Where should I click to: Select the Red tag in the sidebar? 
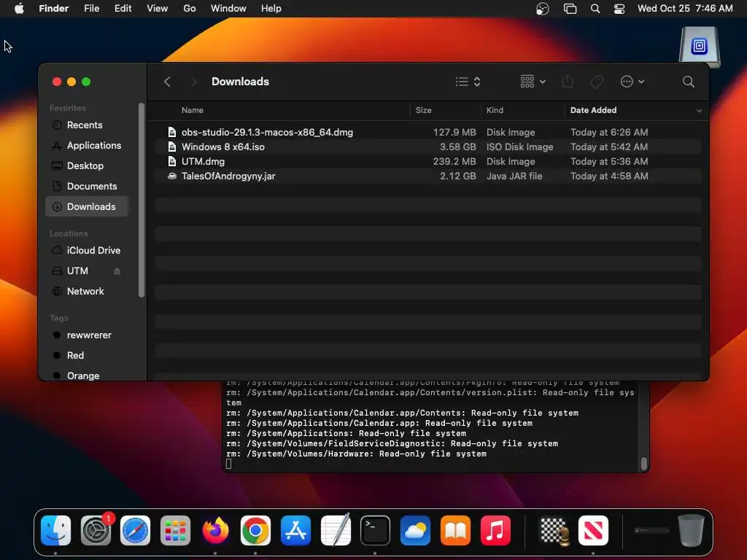pos(87,356)
